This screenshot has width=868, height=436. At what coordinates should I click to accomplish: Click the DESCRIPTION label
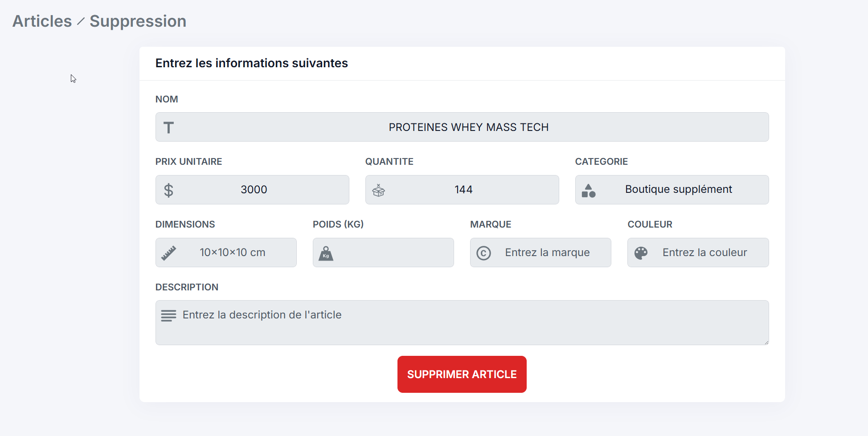(187, 287)
